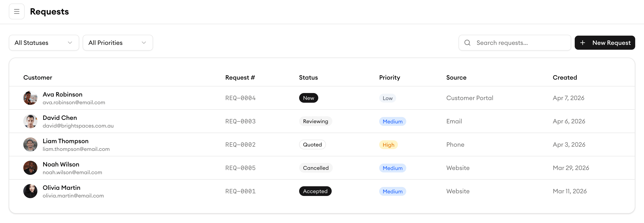Select the Cancelled status badge on REQ-0005
The width and height of the screenshot is (644, 223).
315,168
